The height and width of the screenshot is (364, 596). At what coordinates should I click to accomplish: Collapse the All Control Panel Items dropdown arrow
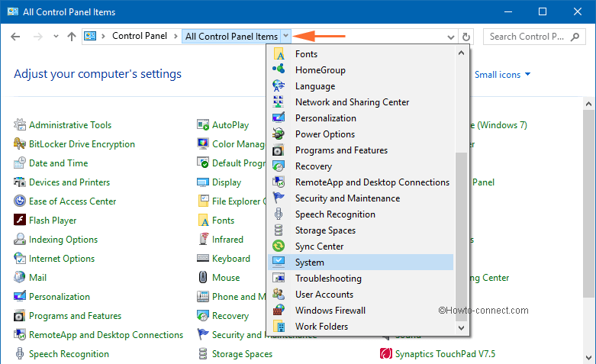click(285, 36)
